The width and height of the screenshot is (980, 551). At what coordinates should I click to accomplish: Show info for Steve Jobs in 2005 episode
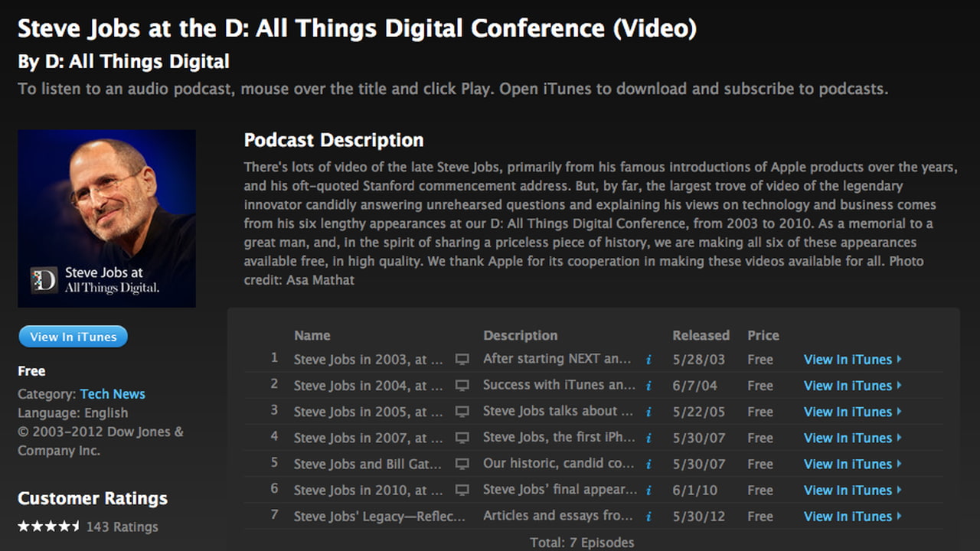[x=648, y=412]
